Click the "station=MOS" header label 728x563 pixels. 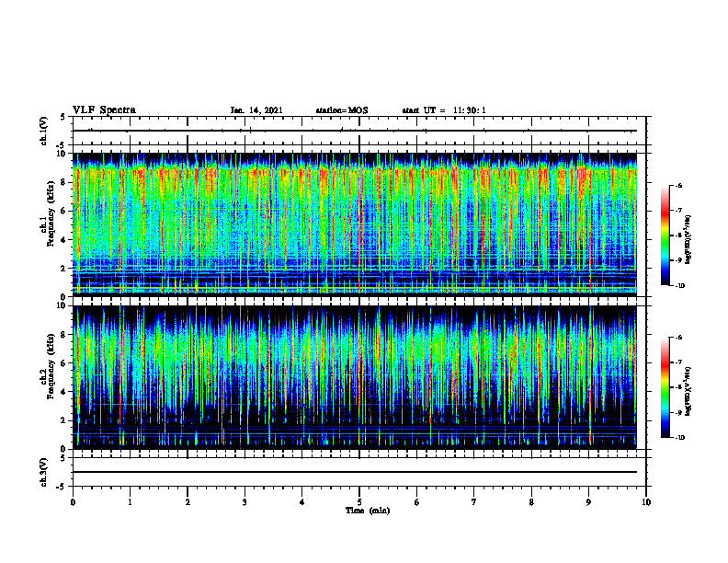pyautogui.click(x=342, y=110)
